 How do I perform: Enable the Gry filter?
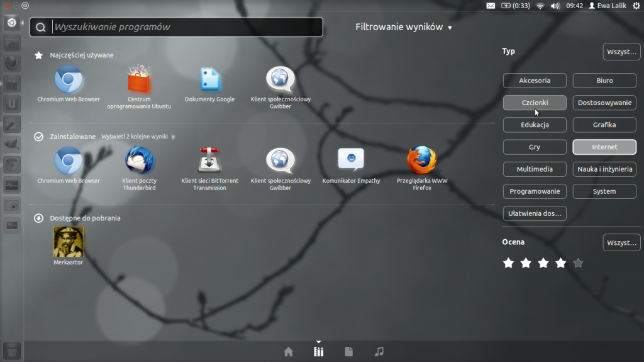535,147
